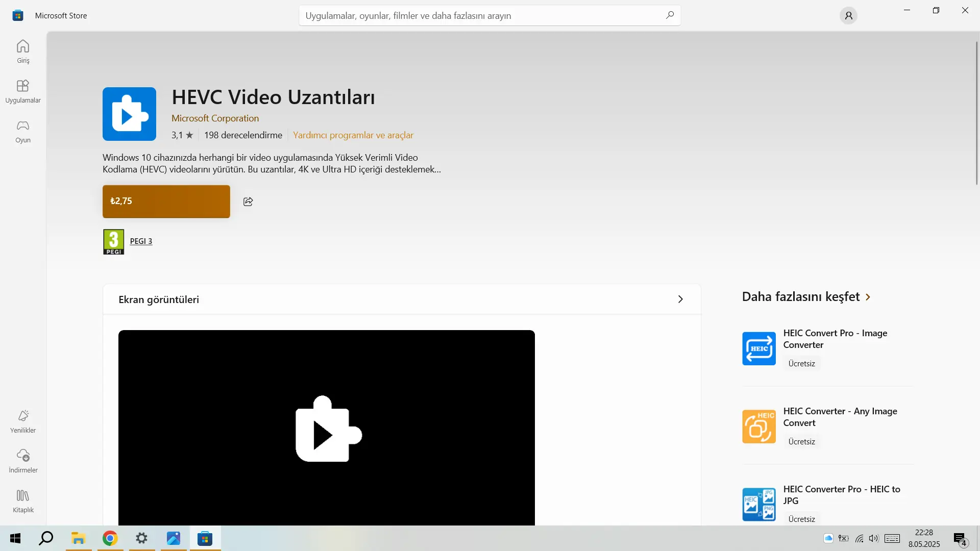The image size is (980, 551).
Task: Expand Daha fazlasını keşfet chevron
Action: (868, 297)
